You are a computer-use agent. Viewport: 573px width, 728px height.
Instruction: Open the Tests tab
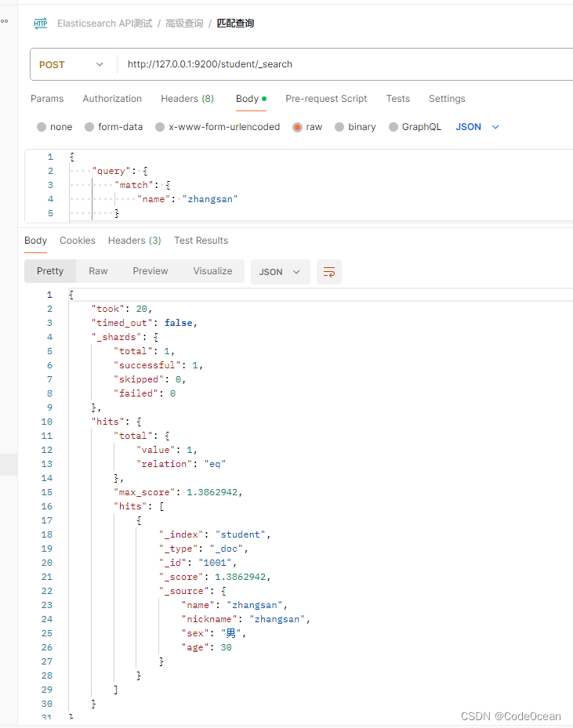pyautogui.click(x=398, y=99)
